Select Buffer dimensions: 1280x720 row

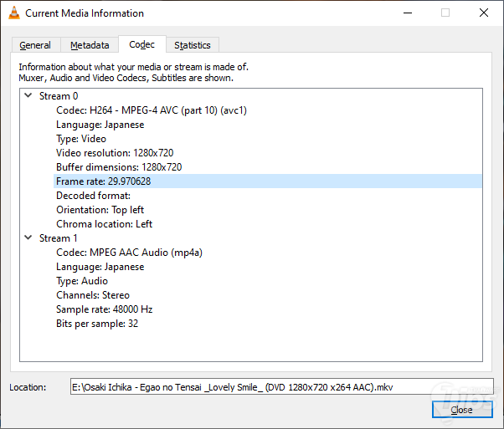(x=268, y=167)
